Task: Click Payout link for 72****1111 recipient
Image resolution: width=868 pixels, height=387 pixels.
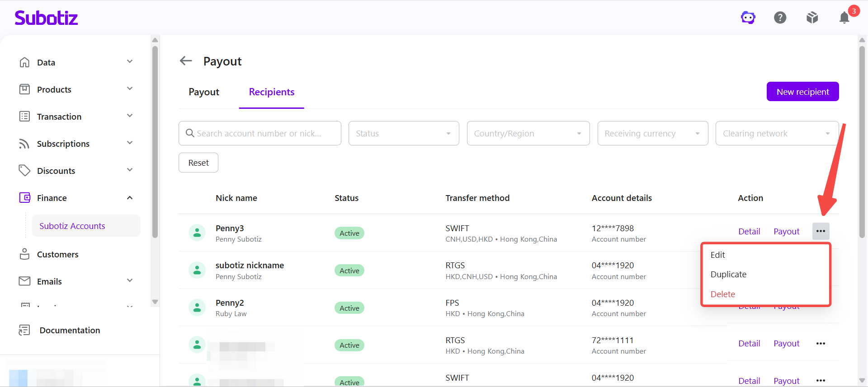Action: pos(786,344)
